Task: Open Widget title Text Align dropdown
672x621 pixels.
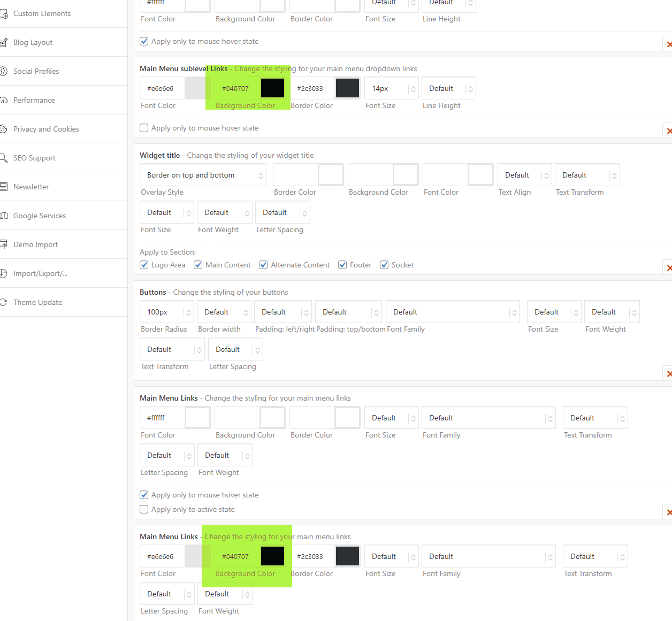Action: [x=525, y=175]
